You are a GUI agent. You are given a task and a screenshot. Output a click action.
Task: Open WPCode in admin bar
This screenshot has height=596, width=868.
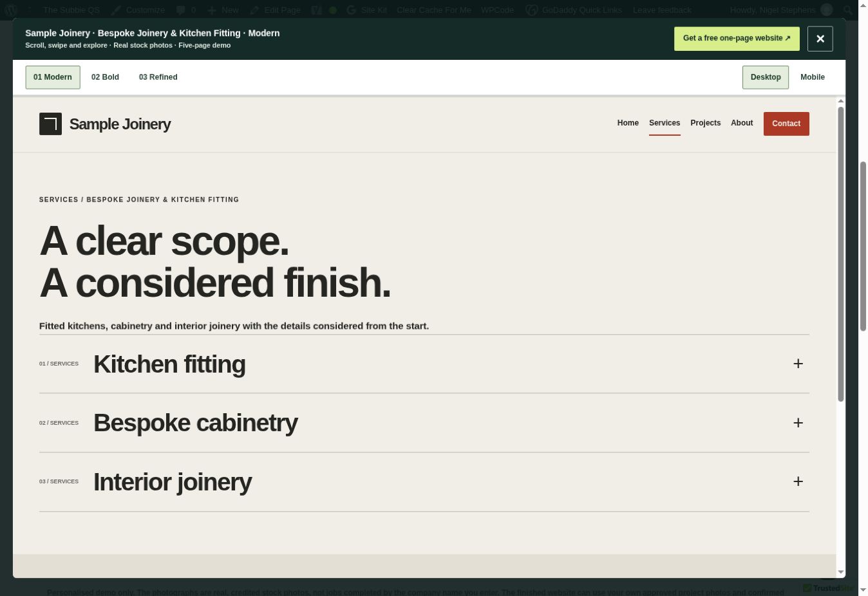[497, 10]
